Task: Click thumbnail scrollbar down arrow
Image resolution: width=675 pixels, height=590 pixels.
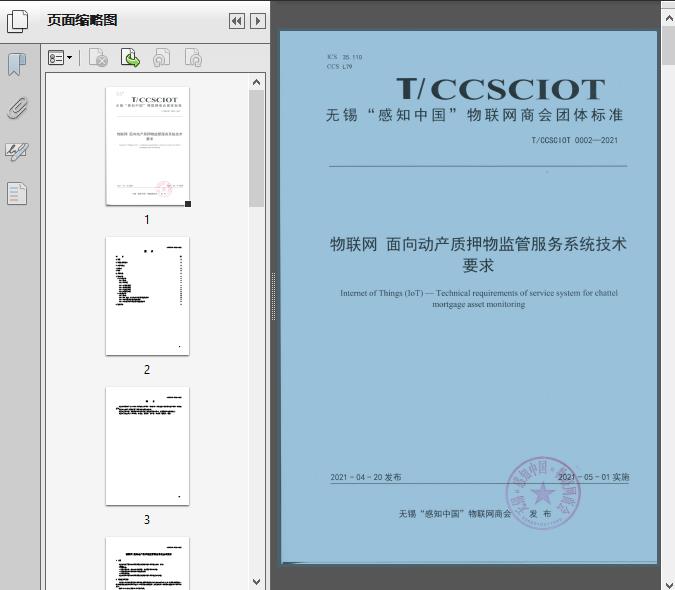Action: 257,582
